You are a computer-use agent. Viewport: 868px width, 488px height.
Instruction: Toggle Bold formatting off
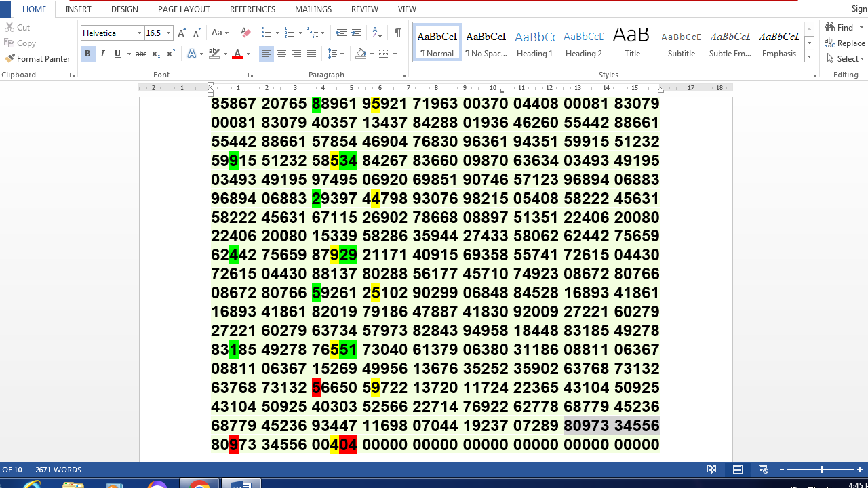point(87,54)
